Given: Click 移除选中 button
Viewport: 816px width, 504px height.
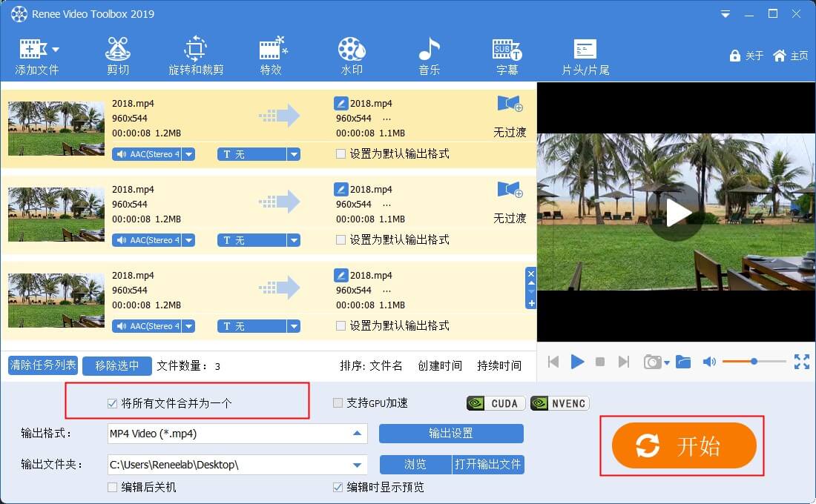Looking at the screenshot, I should point(117,365).
